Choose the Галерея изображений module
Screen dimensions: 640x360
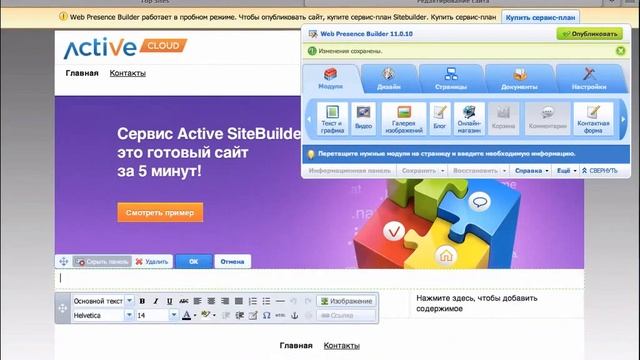tap(403, 118)
